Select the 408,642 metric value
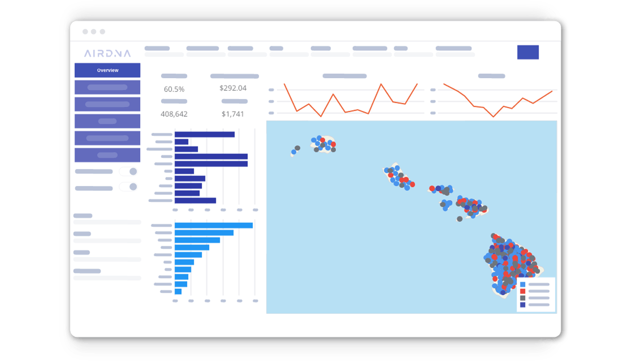 pos(174,114)
